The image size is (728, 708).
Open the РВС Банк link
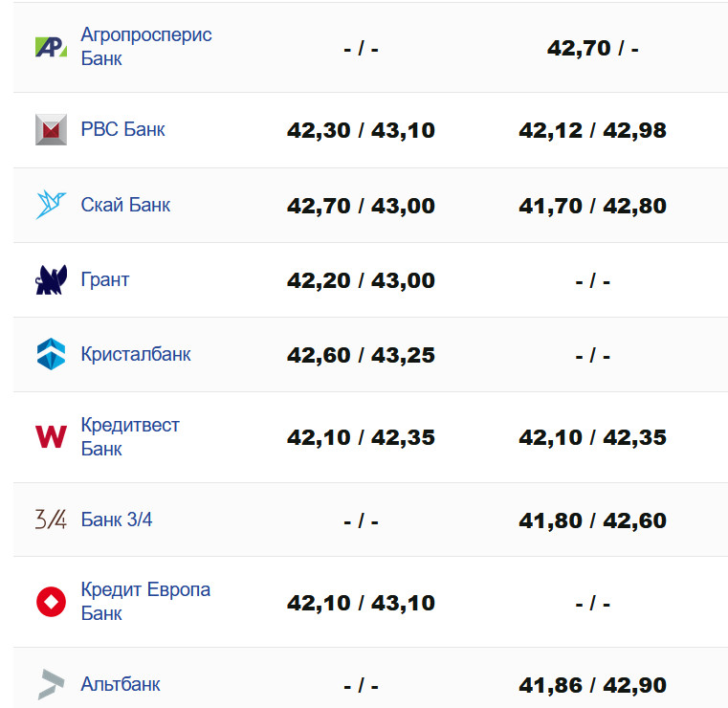[x=122, y=129]
